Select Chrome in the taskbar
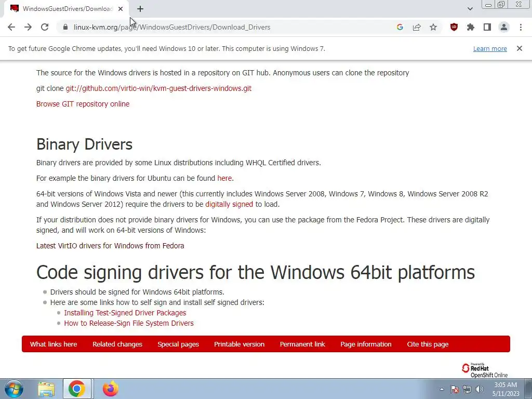The width and height of the screenshot is (532, 399). (x=77, y=389)
